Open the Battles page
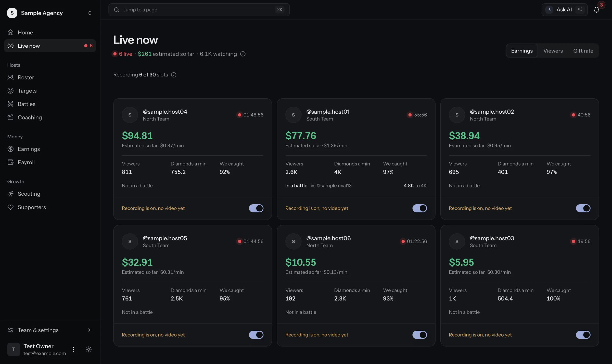 click(50, 104)
